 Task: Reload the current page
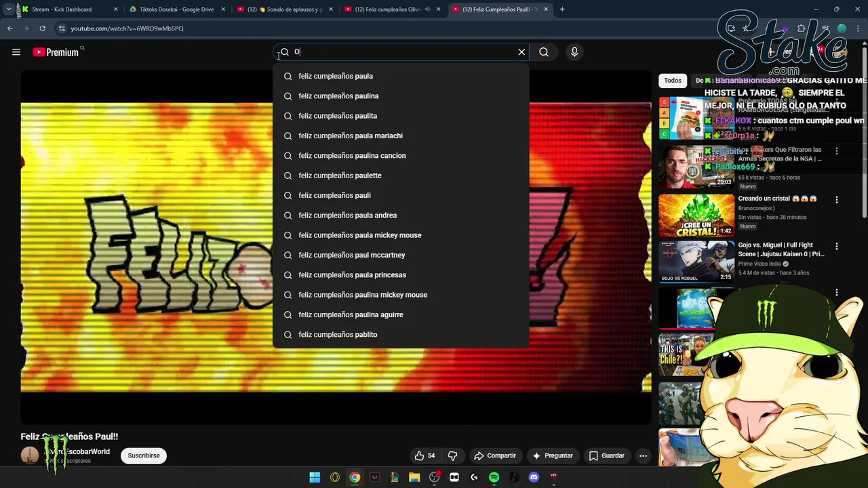[x=42, y=28]
